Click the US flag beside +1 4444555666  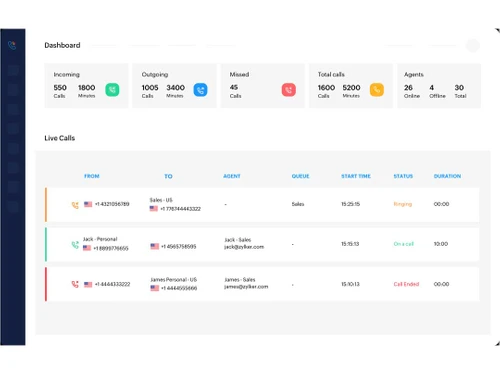click(x=155, y=288)
